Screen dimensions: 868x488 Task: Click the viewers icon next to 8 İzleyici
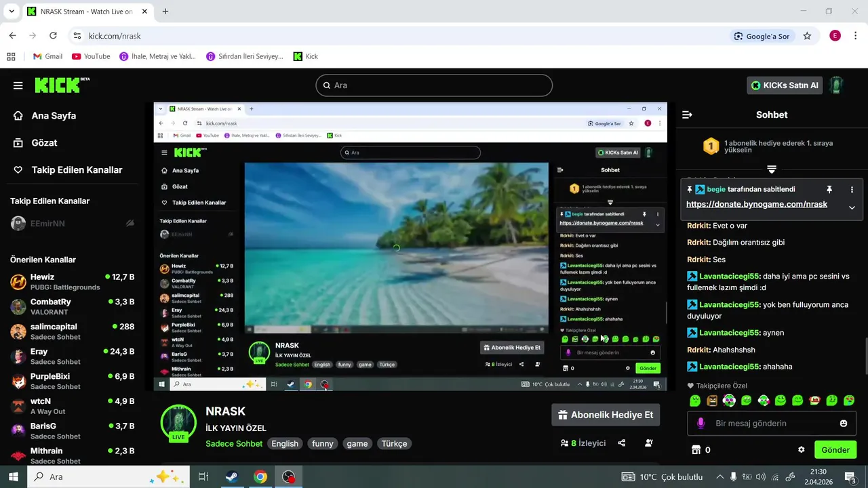tap(564, 443)
